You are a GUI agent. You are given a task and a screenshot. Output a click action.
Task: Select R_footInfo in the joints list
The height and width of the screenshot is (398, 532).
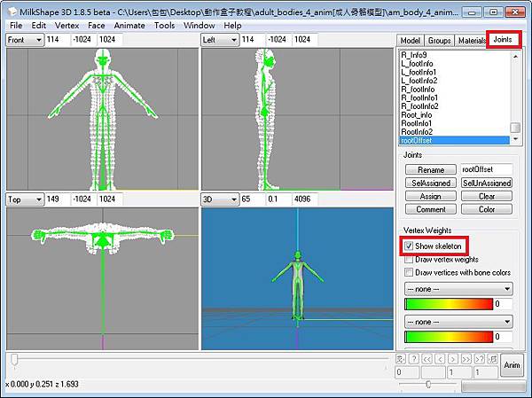(x=455, y=90)
